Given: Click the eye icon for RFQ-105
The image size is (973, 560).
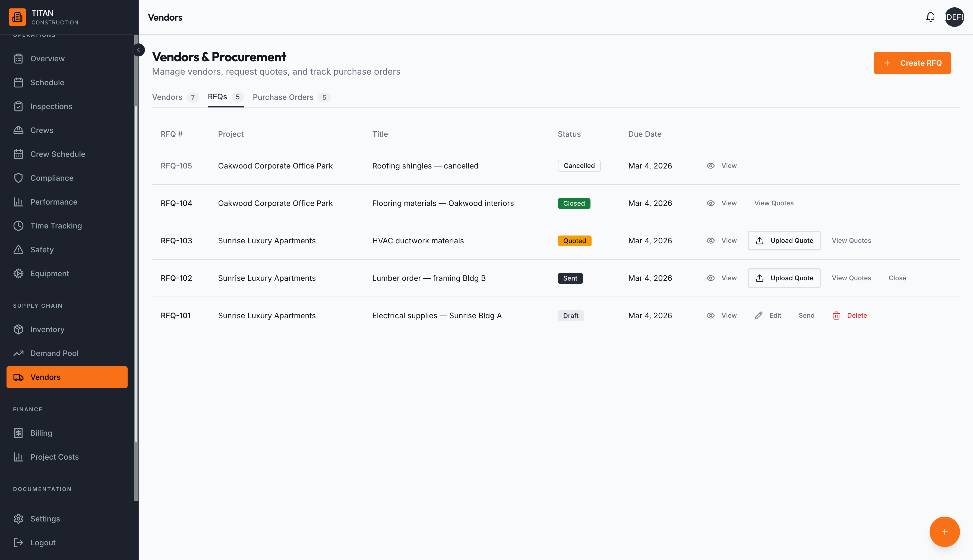Looking at the screenshot, I should 710,166.
